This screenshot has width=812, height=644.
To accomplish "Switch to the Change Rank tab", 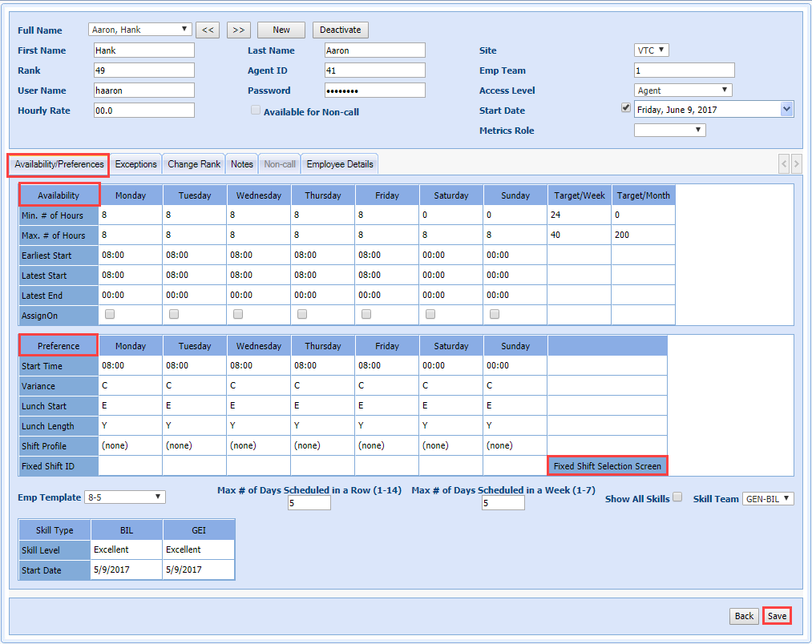I will pyautogui.click(x=194, y=164).
